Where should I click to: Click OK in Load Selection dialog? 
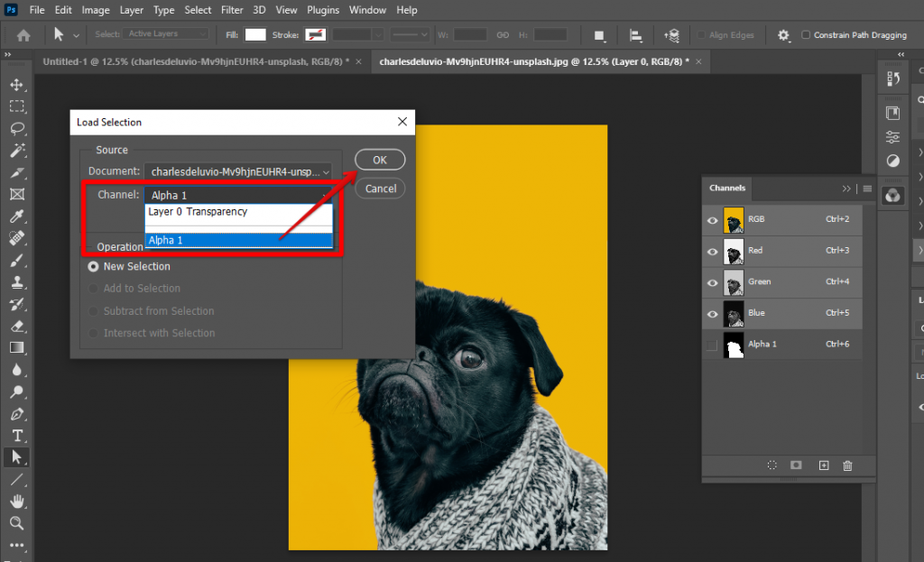pos(380,160)
